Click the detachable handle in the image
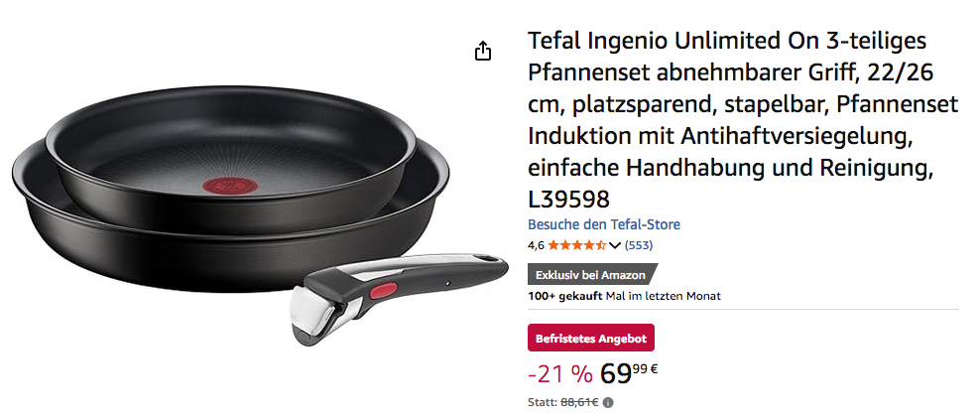The height and width of the screenshot is (416, 980). pos(399,294)
